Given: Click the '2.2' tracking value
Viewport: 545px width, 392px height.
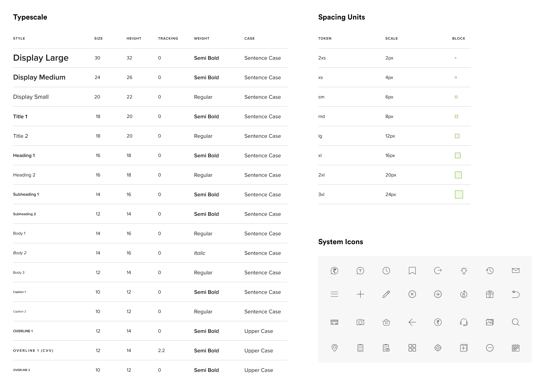Looking at the screenshot, I should (161, 351).
